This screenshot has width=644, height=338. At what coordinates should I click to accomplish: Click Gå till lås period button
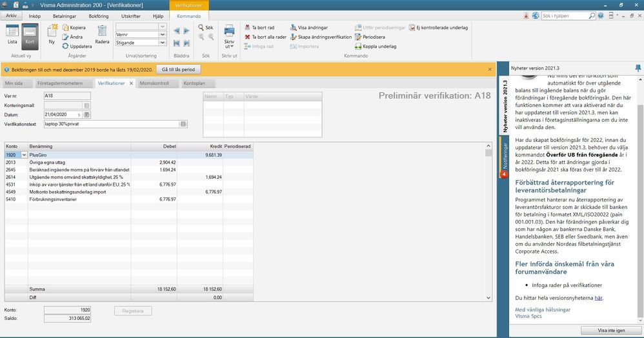point(178,70)
